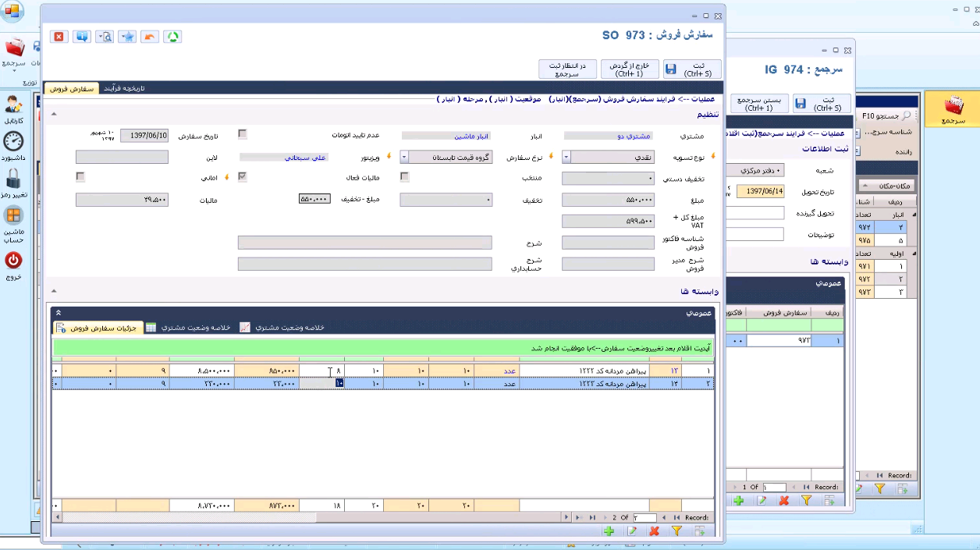980x550 pixels.
Task: Open the نوع تسویه dropdown
Action: [566, 157]
